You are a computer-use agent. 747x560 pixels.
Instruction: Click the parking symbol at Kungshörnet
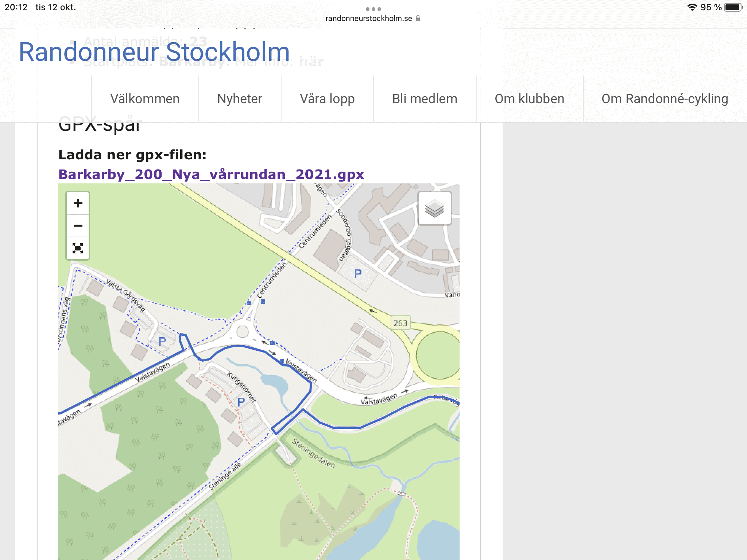coord(241,402)
